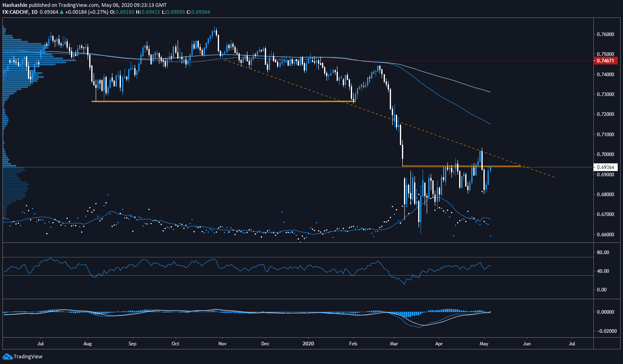Select the 0.76000 price axis label
Viewport: 623px width, 364px height.
pos(605,34)
